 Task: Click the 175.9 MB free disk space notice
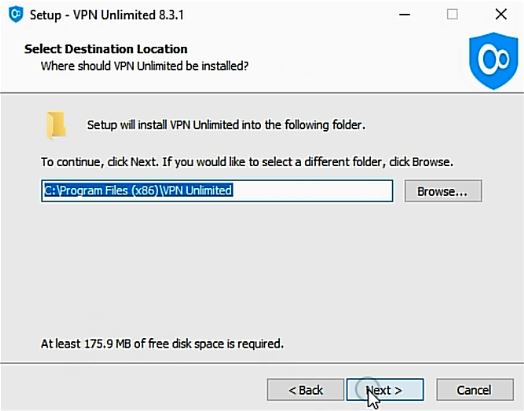point(162,344)
